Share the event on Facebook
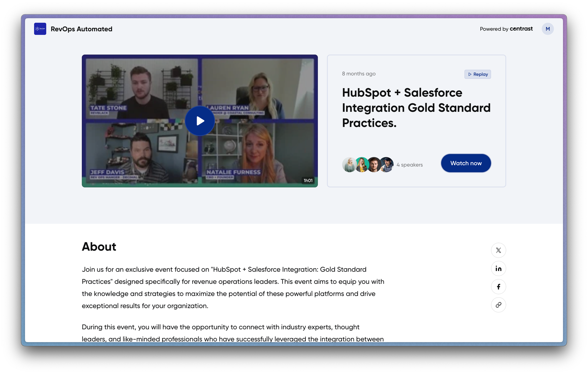The width and height of the screenshot is (588, 374). [x=498, y=287]
